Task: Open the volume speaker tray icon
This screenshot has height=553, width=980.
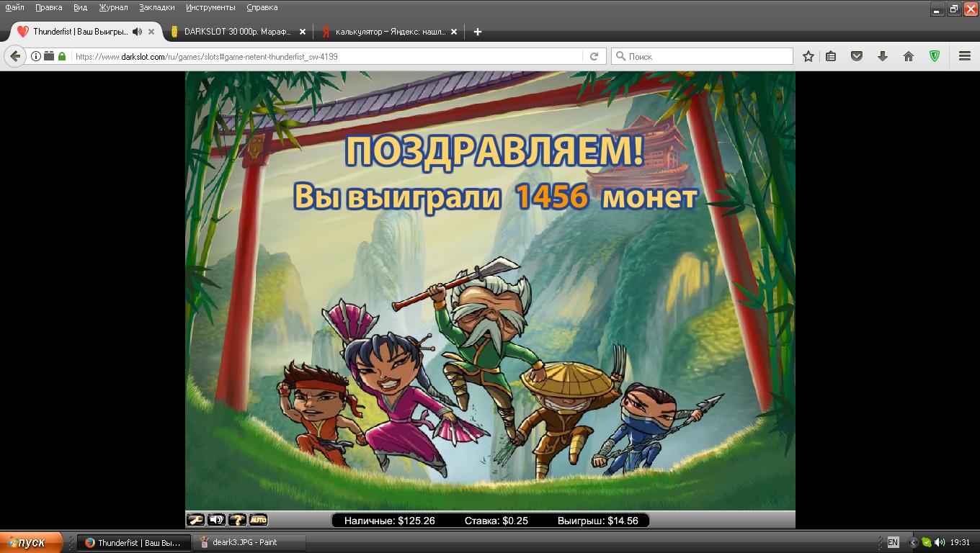Action: 940,542
